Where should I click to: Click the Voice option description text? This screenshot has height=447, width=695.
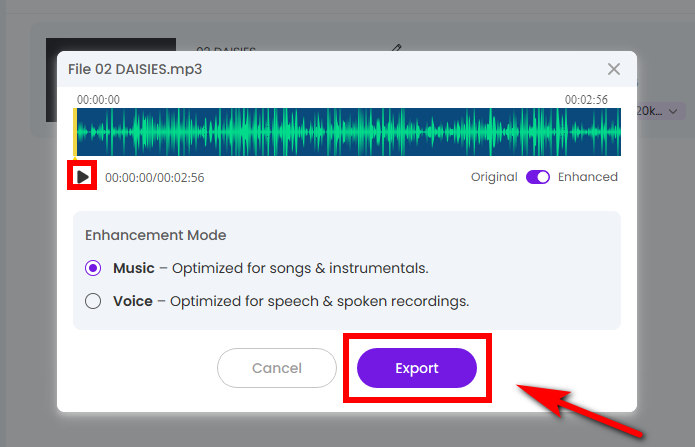pos(320,301)
